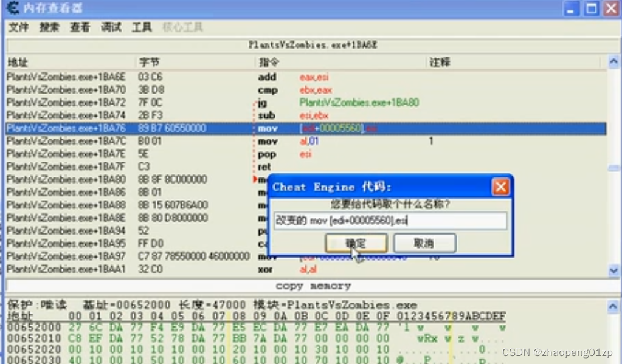Click hex row address 00652000
Viewport: 622px width, 364px height.
pos(34,328)
